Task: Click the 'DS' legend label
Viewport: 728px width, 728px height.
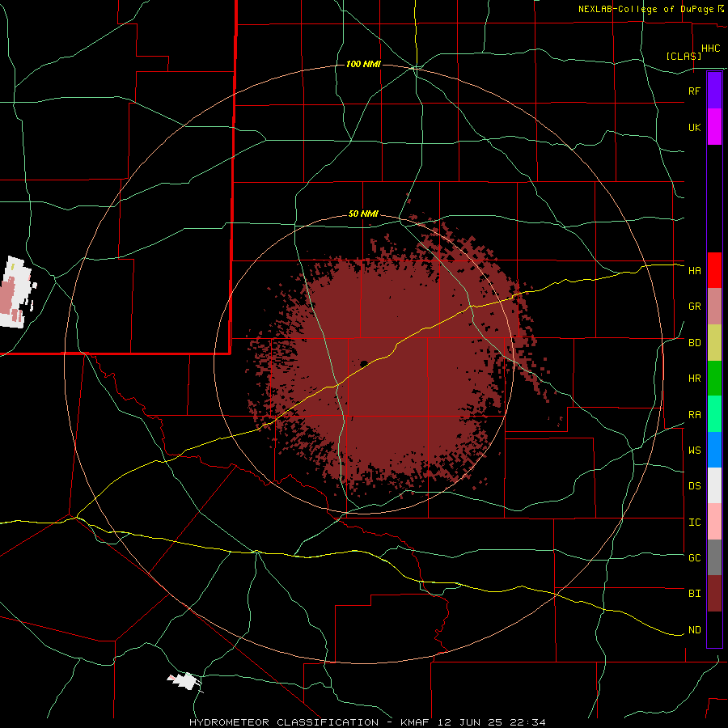Action: [x=694, y=485]
